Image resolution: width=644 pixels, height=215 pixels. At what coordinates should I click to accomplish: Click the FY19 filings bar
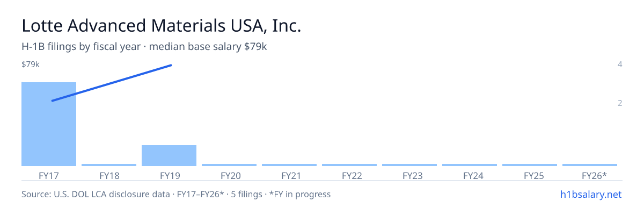169,155
